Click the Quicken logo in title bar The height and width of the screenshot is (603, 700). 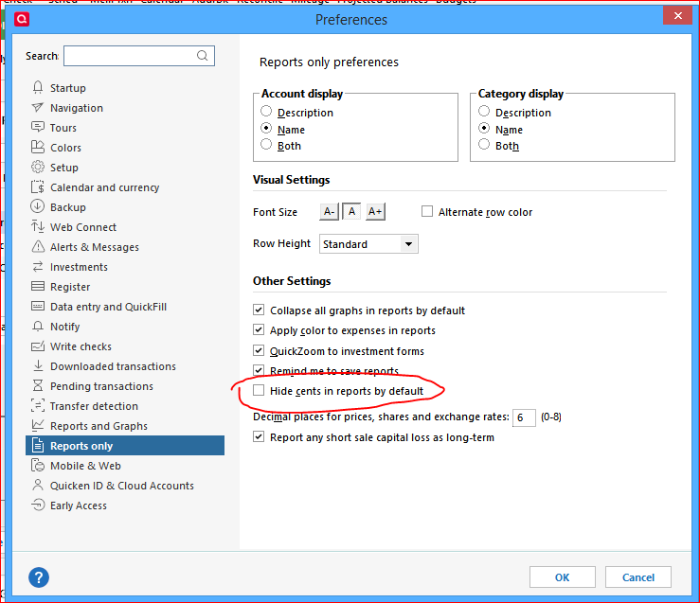(x=22, y=19)
